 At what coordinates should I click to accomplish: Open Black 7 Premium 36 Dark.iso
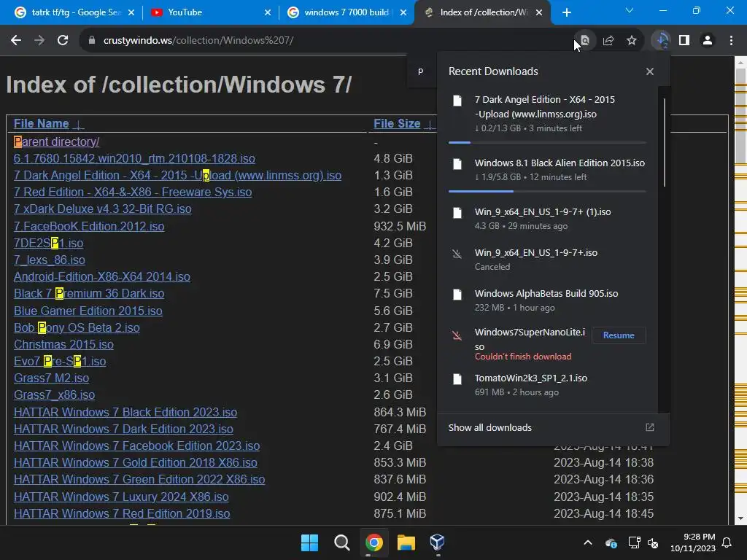pos(89,293)
